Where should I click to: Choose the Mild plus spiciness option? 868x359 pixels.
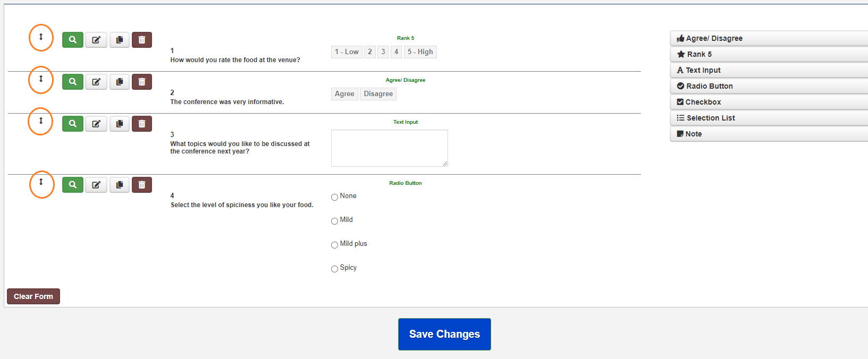click(335, 245)
